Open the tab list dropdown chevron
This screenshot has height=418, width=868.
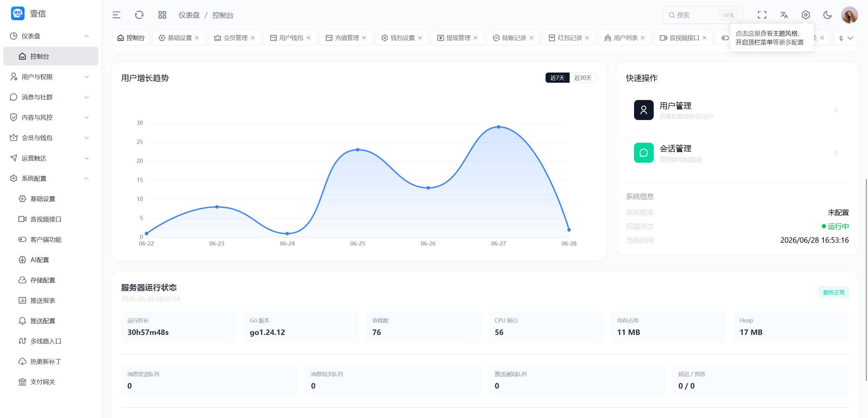point(850,38)
